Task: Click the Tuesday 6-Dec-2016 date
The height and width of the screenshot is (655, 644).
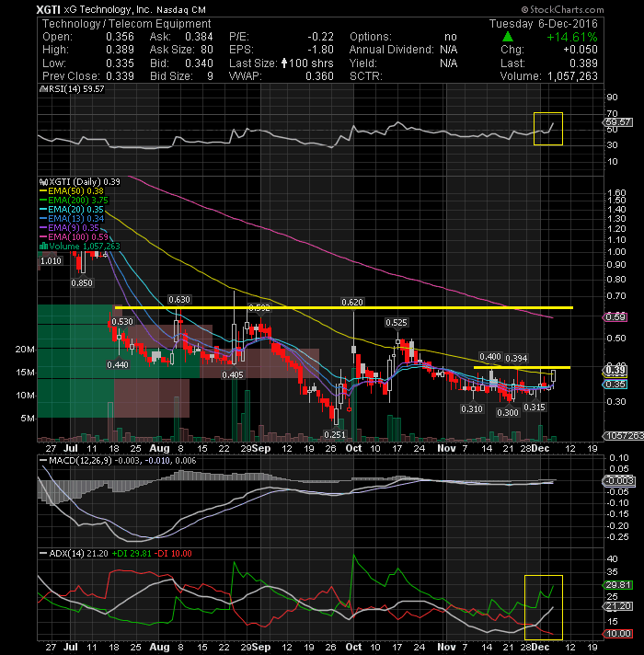Action: coord(544,24)
